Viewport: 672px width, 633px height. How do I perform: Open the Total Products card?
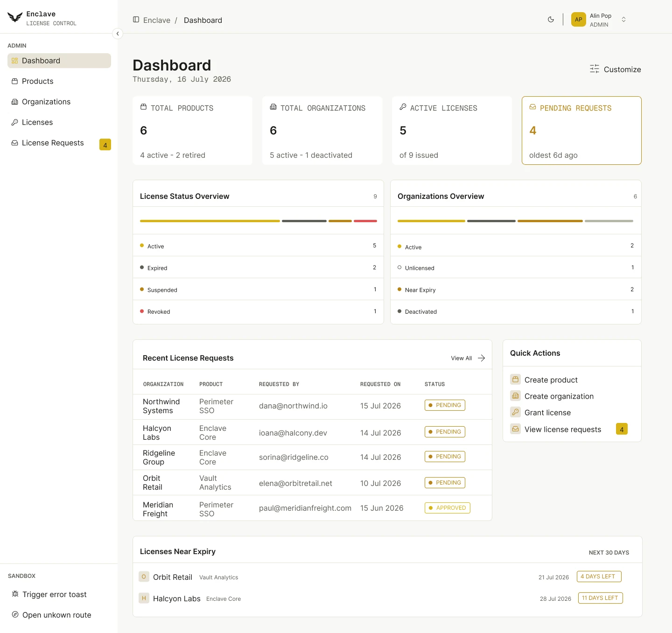pyautogui.click(x=193, y=131)
